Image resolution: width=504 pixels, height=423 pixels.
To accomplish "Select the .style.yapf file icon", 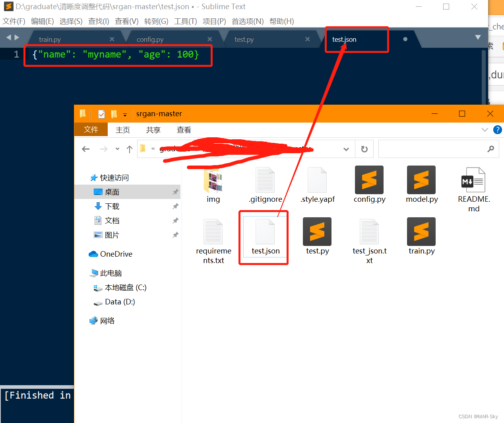I will click(x=317, y=180).
